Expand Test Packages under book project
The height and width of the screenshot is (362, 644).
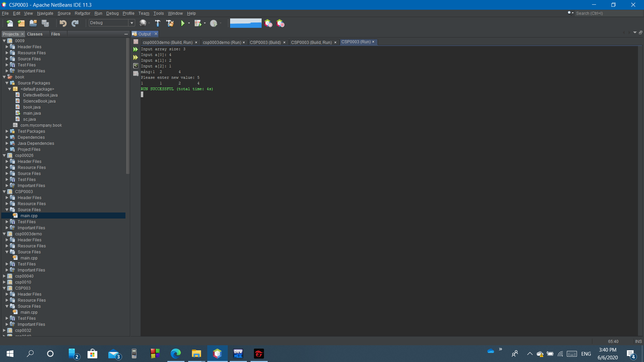click(7, 131)
